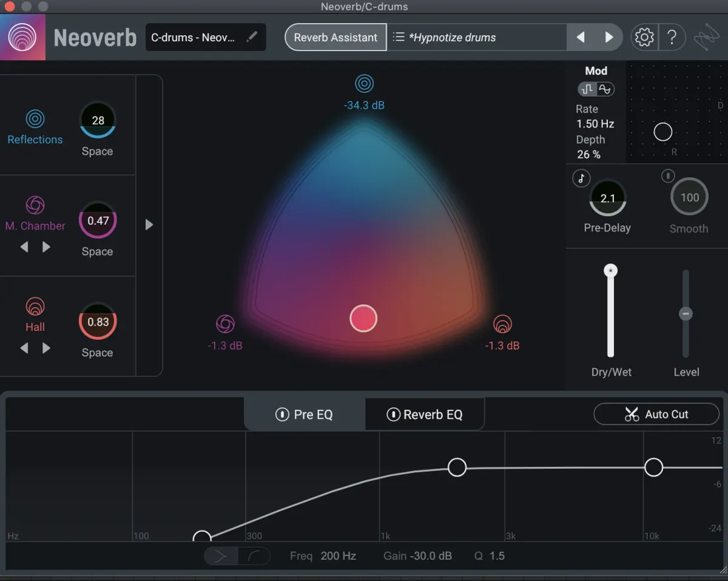Switch to Pre EQ tab

point(305,415)
